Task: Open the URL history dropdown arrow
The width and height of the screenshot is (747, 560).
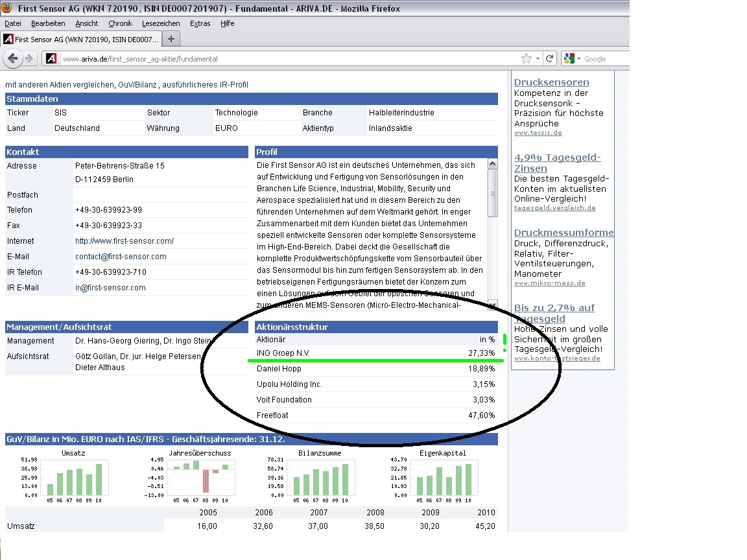Action: (x=538, y=58)
